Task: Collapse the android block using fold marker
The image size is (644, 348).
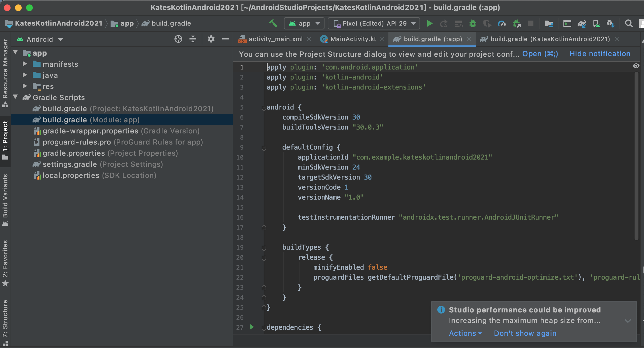Action: [264, 108]
